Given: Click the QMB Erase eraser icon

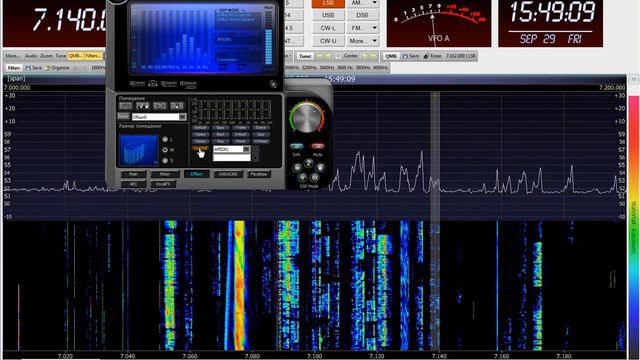Looking at the screenshot, I should click(426, 56).
